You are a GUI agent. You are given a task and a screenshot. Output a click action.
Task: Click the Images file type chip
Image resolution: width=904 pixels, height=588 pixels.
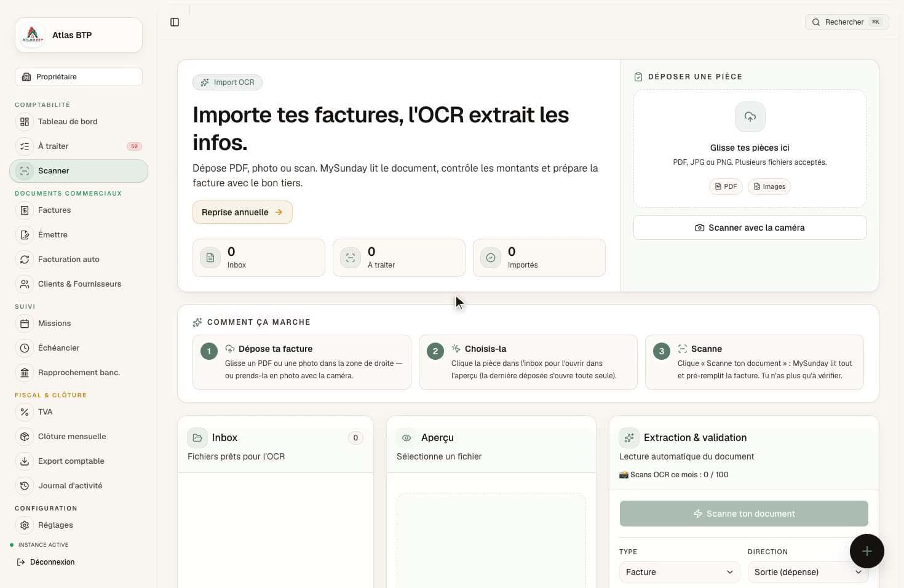769,186
